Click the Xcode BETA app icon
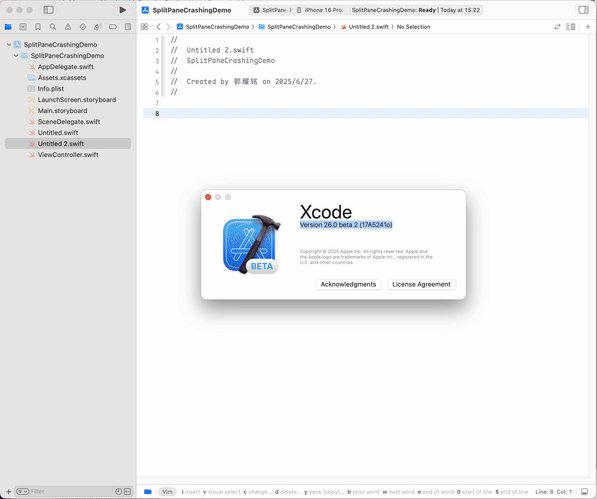Image resolution: width=597 pixels, height=499 pixels. click(251, 244)
